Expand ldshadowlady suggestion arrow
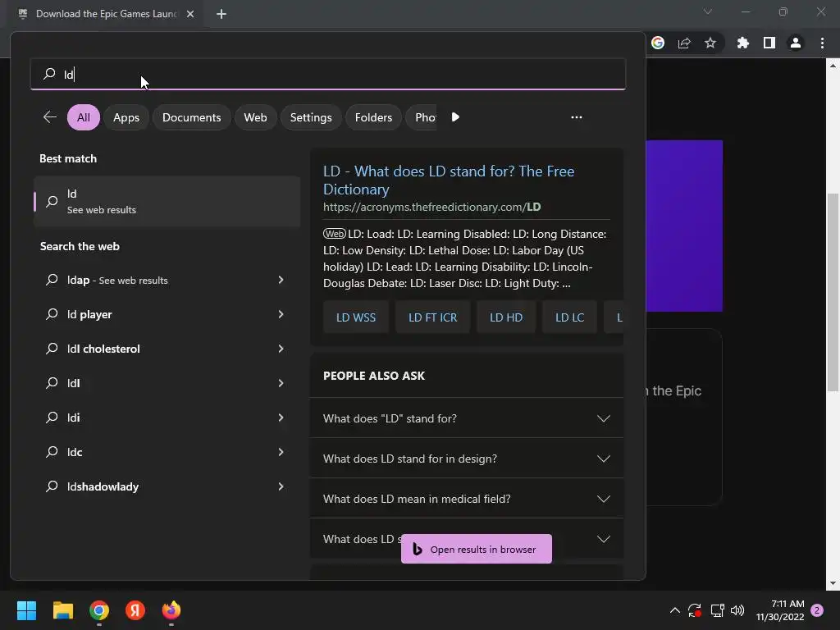The width and height of the screenshot is (840, 630). 281,486
